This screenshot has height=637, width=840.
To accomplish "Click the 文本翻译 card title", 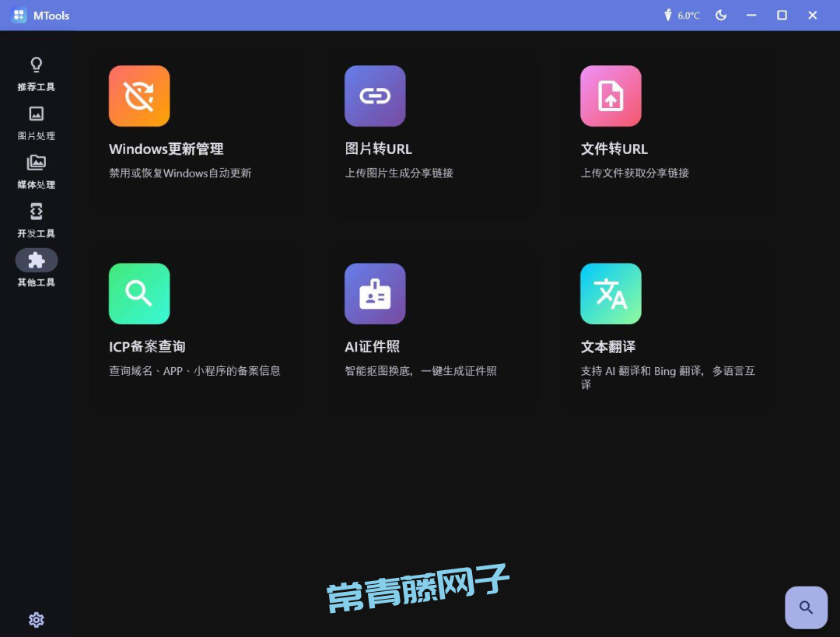I will tap(608, 347).
